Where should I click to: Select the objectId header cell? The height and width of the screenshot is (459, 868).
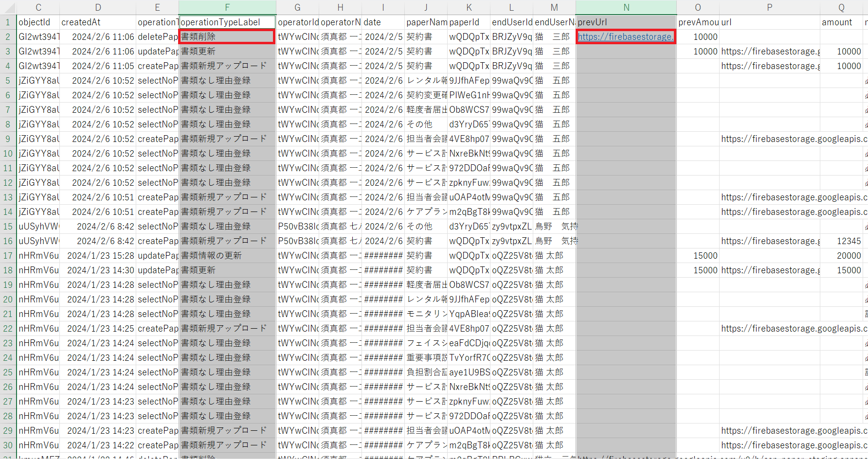38,22
